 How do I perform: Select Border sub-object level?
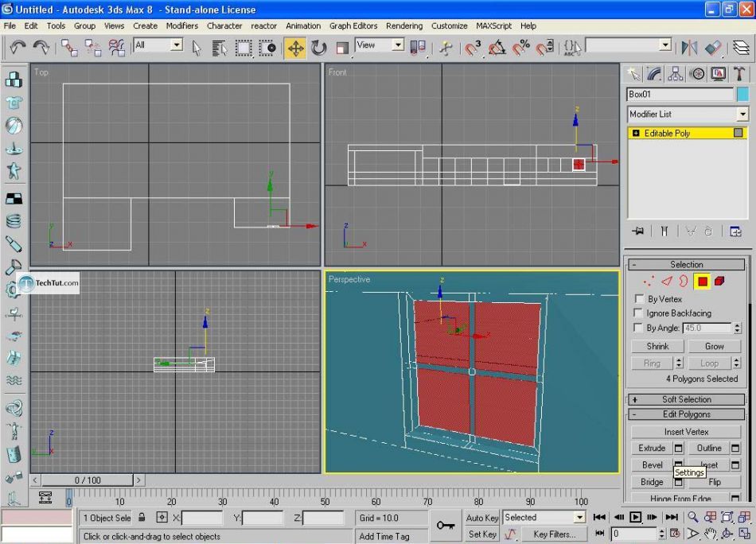[684, 281]
